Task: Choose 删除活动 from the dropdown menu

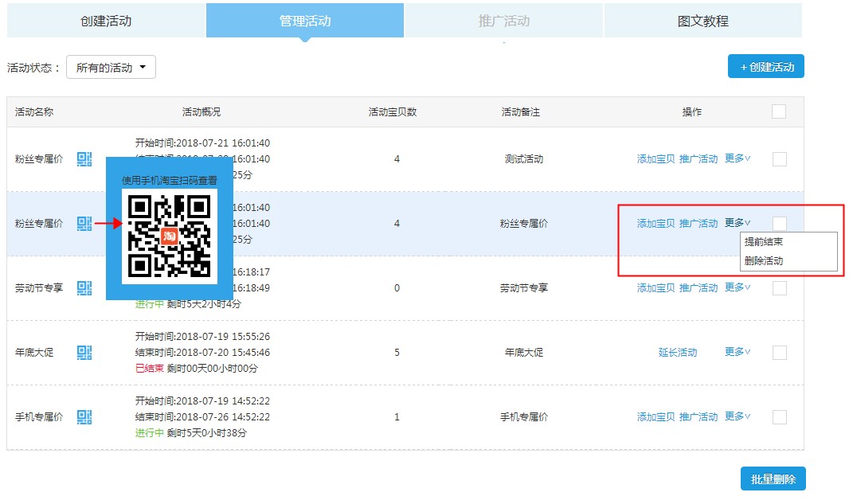Action: tap(764, 260)
